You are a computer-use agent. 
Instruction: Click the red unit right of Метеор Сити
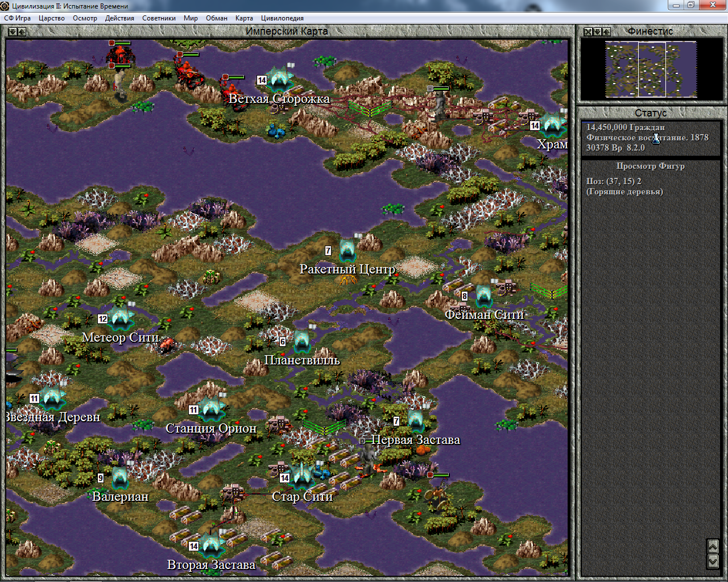(167, 343)
